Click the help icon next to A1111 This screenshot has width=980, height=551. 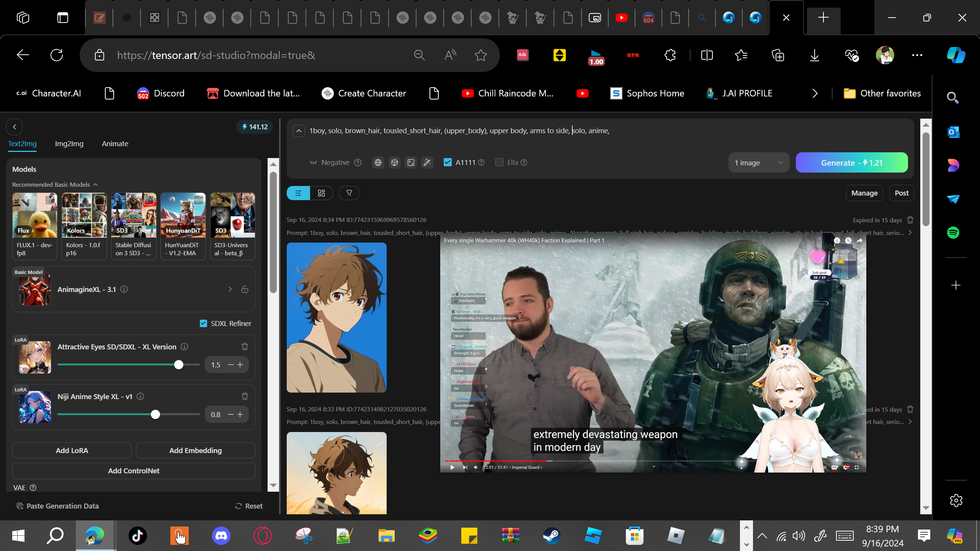click(482, 163)
